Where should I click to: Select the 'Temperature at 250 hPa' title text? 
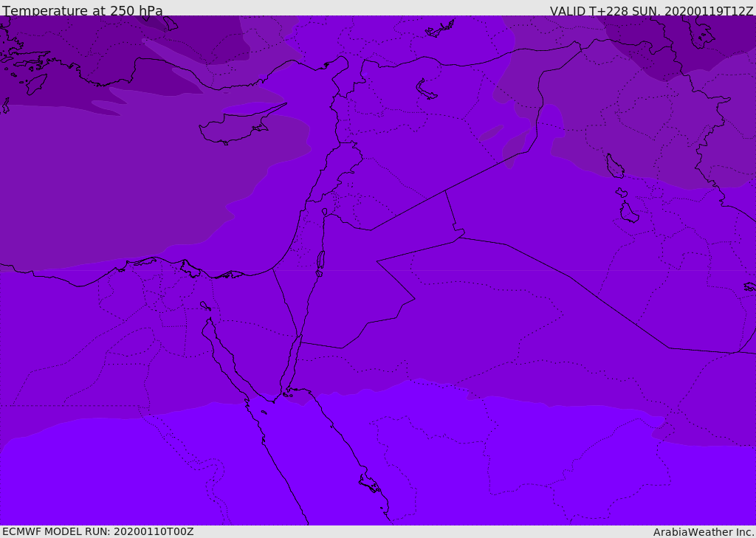(x=83, y=10)
